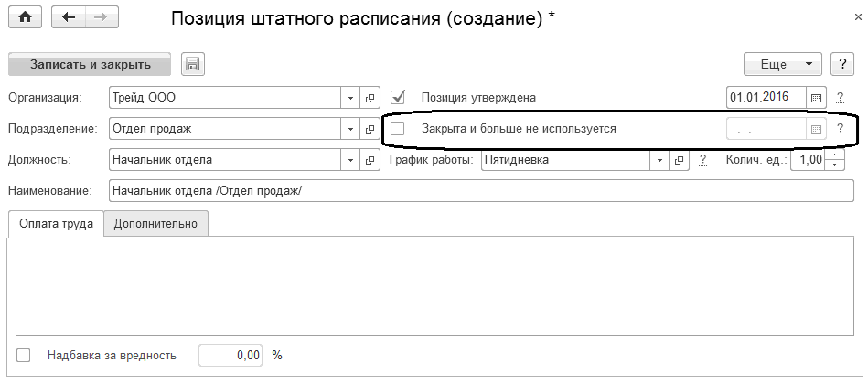Toggle the Позиция утверждена checkbox
This screenshot has width=868, height=385.
pyautogui.click(x=398, y=97)
